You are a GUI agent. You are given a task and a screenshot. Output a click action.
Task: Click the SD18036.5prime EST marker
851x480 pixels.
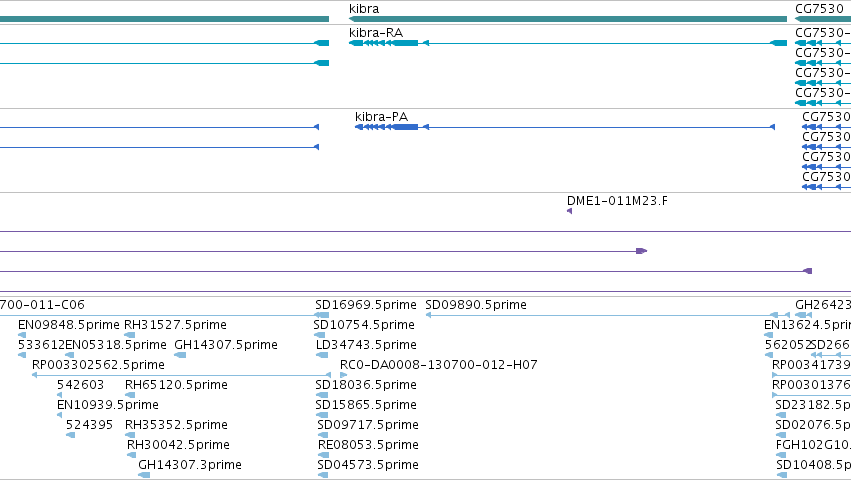(x=322, y=395)
